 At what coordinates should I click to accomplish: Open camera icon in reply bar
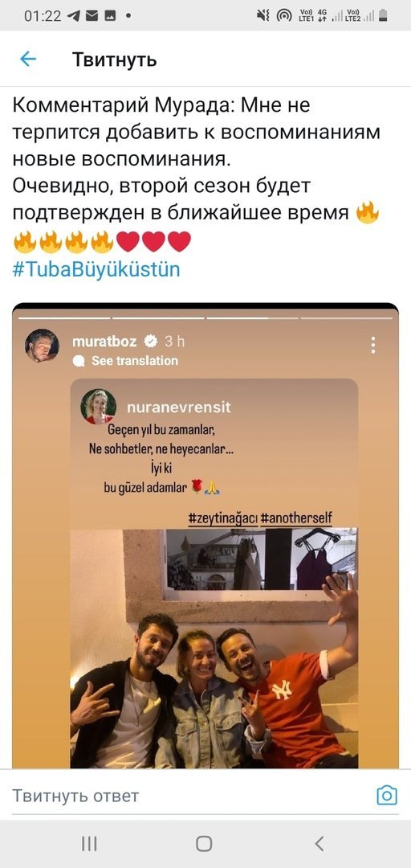click(x=387, y=795)
